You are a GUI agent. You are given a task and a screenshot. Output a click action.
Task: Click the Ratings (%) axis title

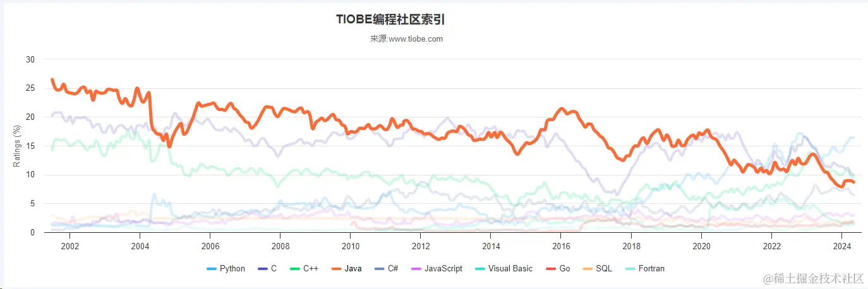click(17, 146)
